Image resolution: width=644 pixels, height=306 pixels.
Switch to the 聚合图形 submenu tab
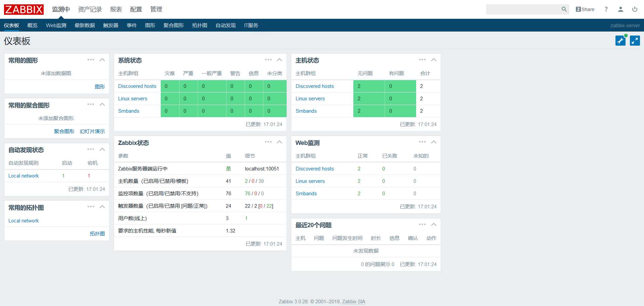click(174, 25)
